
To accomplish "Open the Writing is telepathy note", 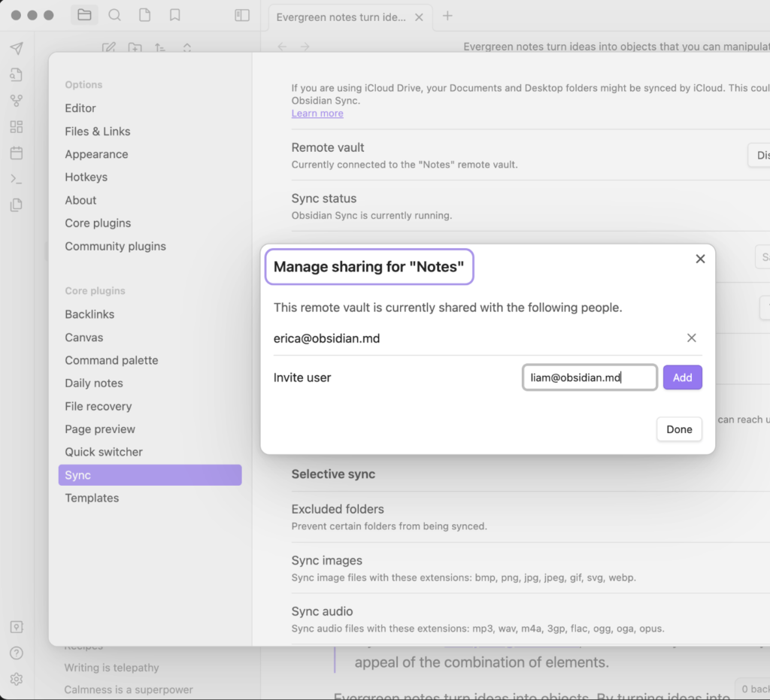I will [111, 668].
